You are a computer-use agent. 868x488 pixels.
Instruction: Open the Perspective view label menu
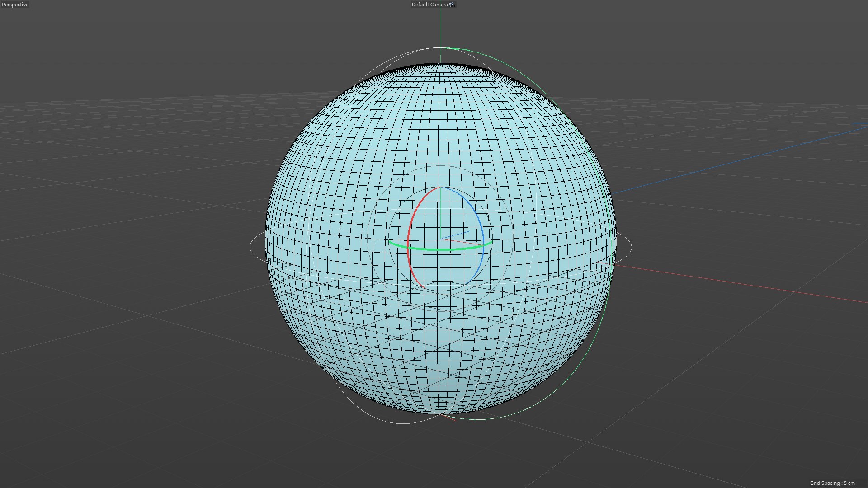coord(15,5)
